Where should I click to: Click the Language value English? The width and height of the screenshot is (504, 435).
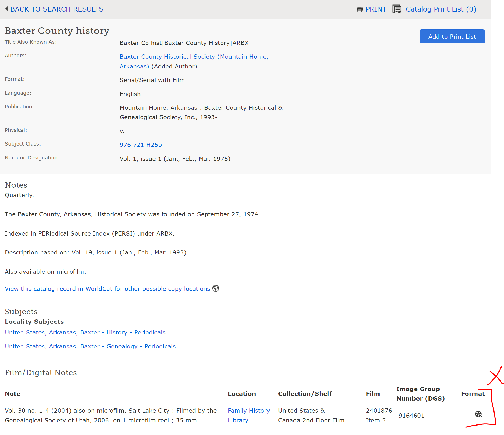130,94
